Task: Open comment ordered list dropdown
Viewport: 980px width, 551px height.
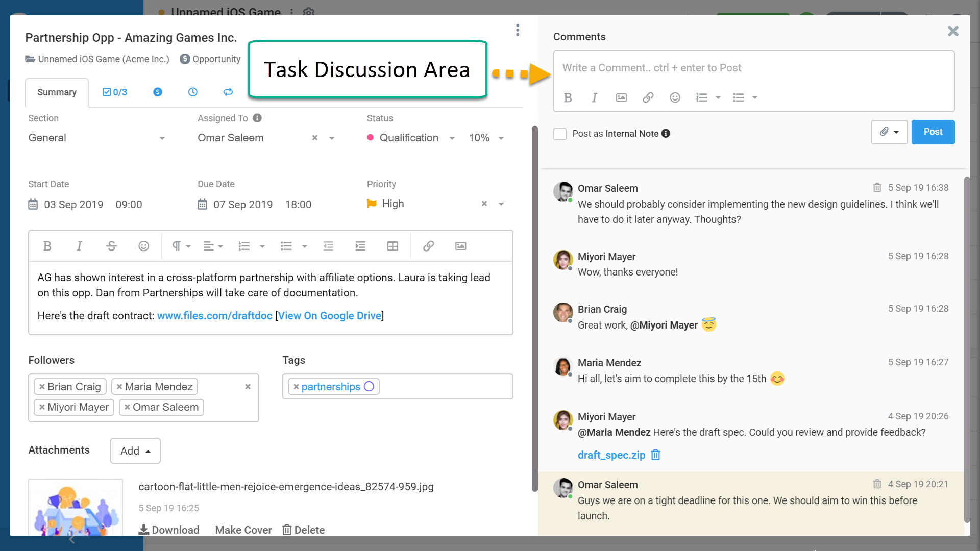Action: [718, 97]
